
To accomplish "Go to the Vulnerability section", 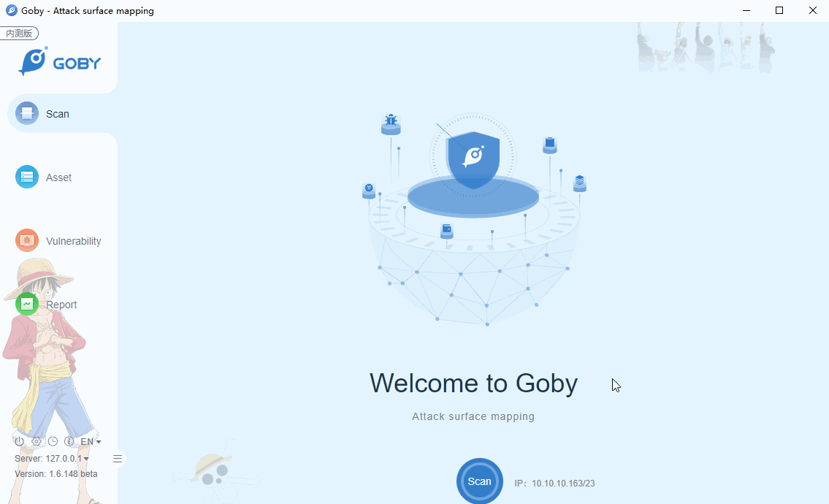I will 58,240.
